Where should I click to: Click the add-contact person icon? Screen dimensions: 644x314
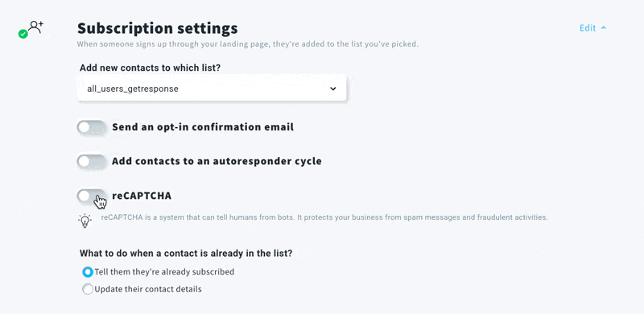tap(36, 27)
